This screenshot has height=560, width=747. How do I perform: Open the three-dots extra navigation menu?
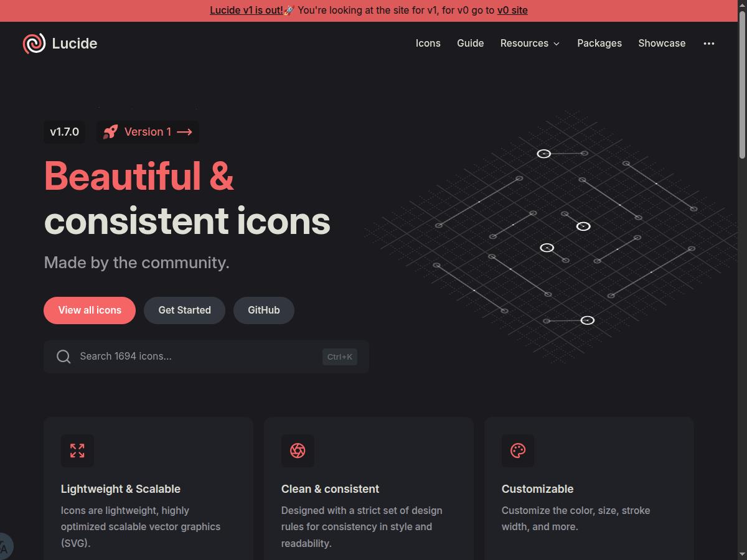(x=709, y=44)
